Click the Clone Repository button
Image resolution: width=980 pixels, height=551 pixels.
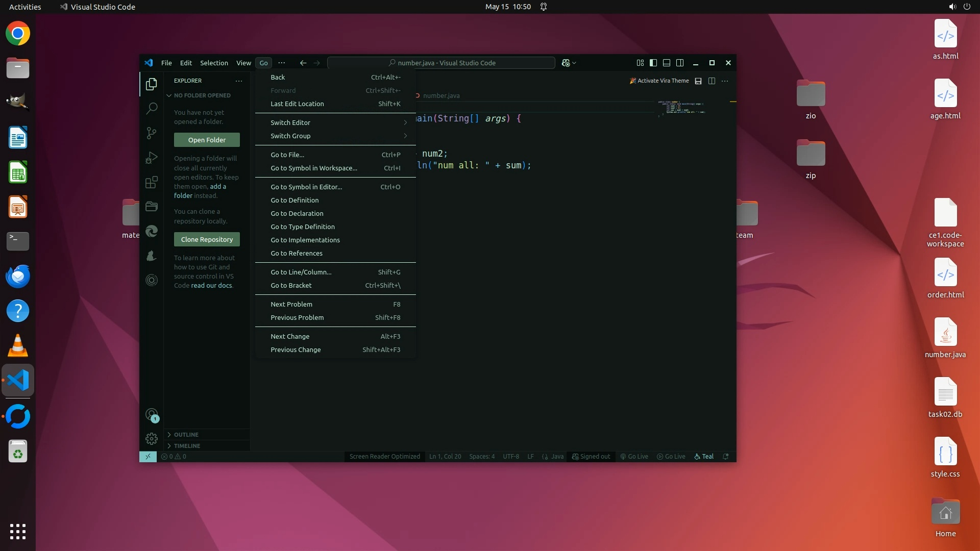tap(207, 239)
